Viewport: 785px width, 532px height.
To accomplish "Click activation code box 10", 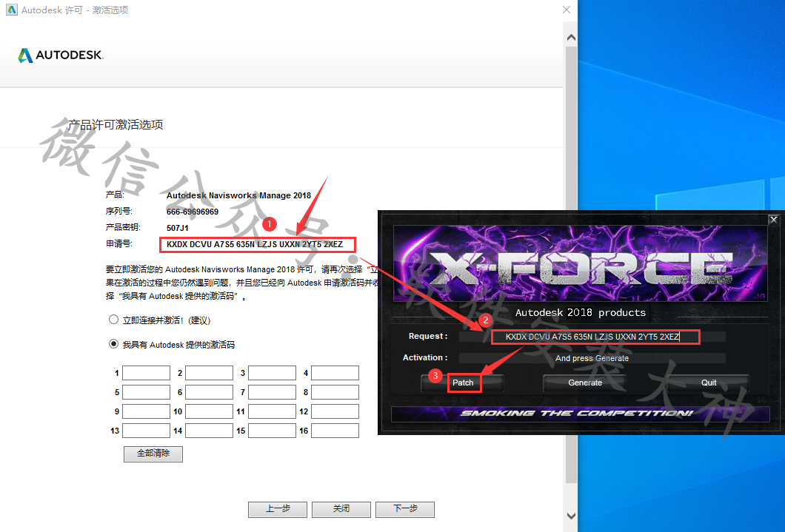I will click(x=210, y=411).
